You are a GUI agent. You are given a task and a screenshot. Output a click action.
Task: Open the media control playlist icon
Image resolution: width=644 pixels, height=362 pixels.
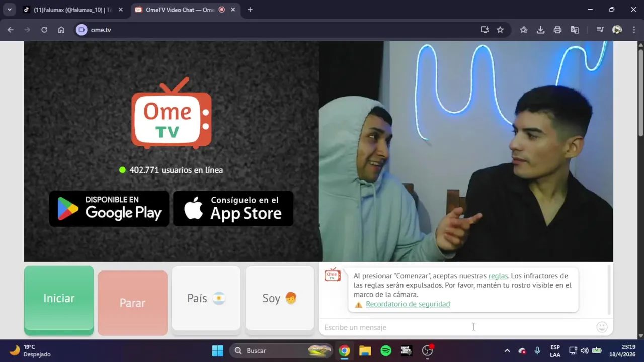tap(600, 30)
